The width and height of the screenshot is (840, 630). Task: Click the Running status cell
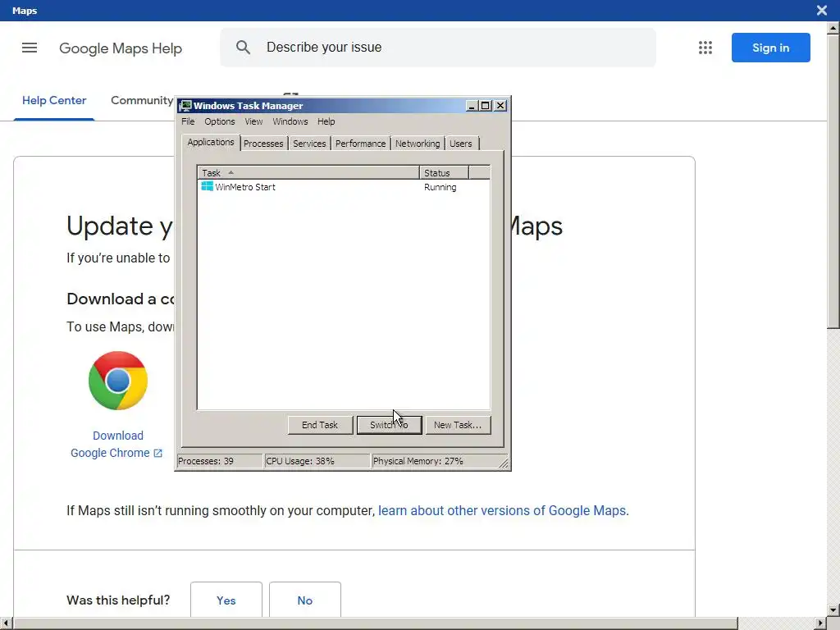[441, 187]
